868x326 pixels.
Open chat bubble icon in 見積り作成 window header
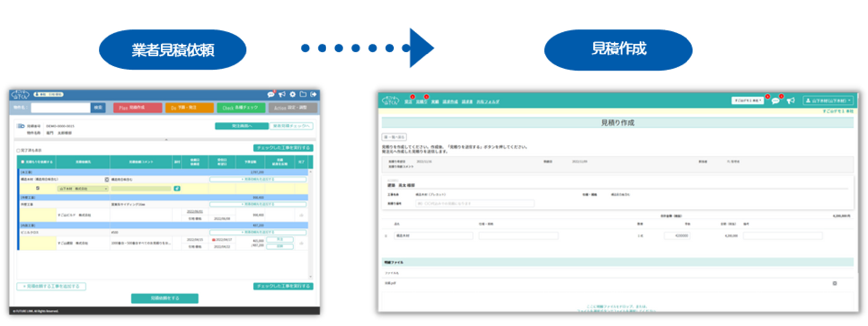point(775,101)
